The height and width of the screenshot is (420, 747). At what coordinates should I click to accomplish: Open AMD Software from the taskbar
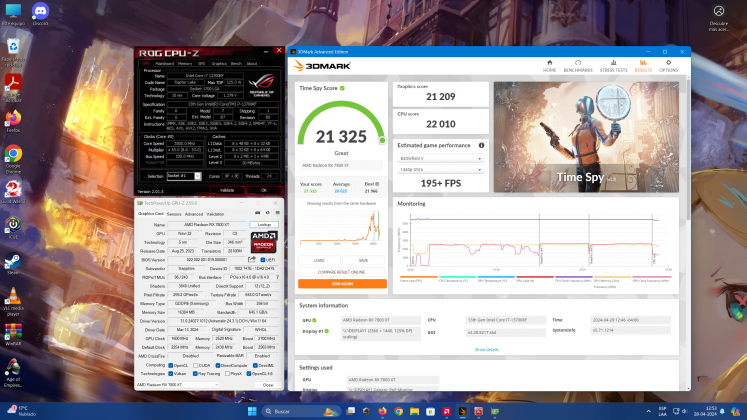pos(446,411)
